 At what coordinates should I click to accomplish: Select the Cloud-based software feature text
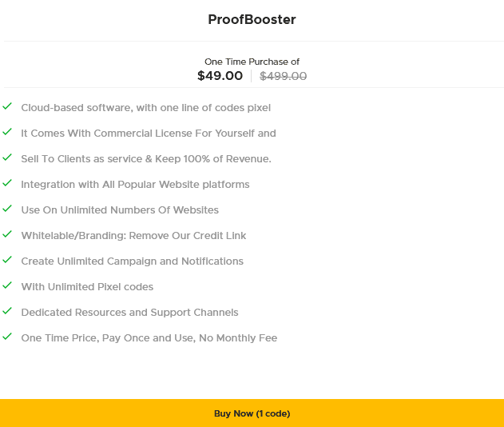[146, 107]
